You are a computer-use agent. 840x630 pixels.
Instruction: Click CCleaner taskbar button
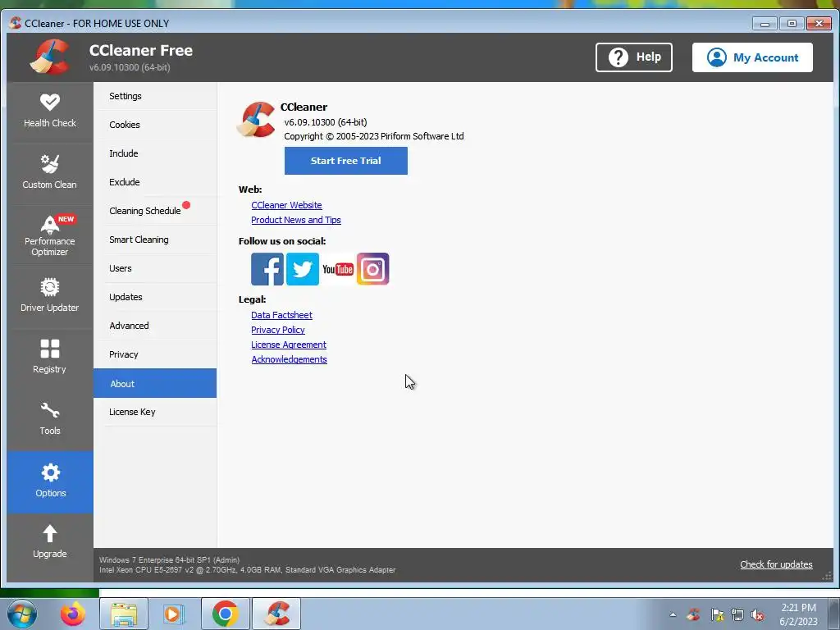276,614
